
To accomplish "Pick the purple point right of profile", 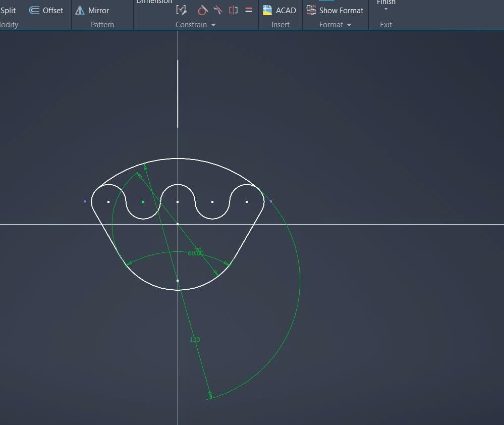I will (271, 201).
